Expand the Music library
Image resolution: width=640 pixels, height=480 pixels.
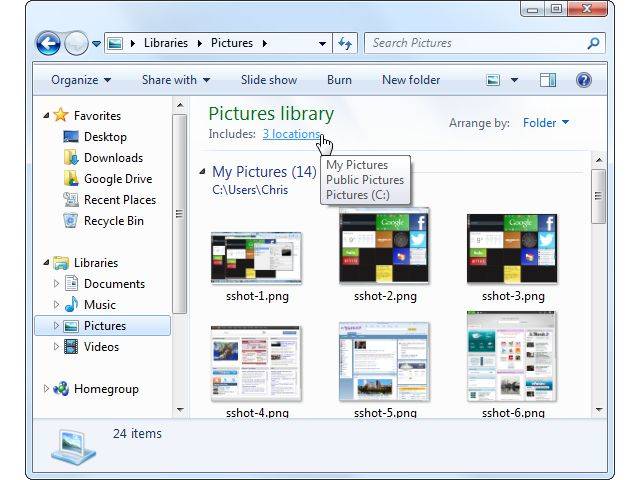tap(56, 304)
